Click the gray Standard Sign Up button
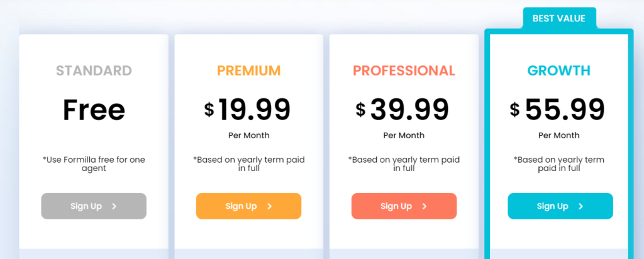This screenshot has width=644, height=259. [94, 206]
